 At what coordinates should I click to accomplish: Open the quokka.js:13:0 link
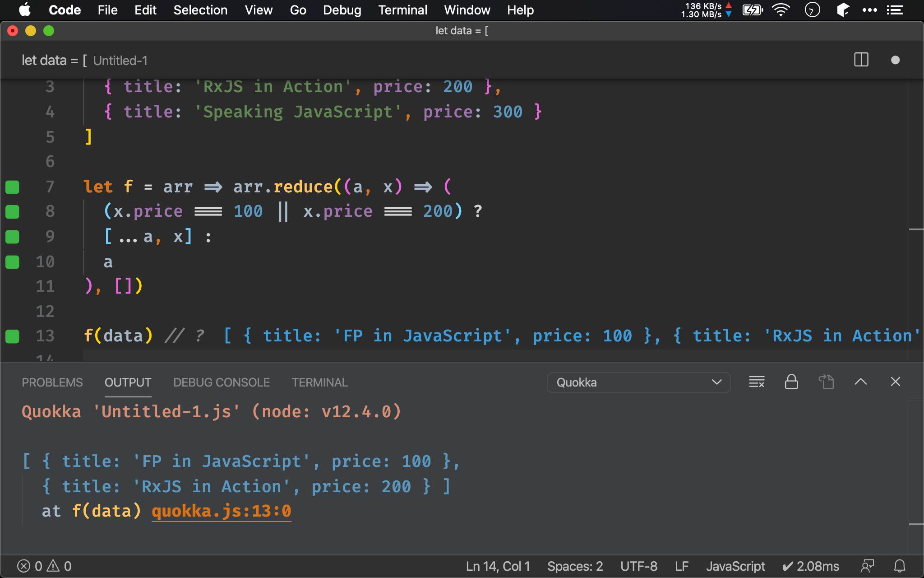coord(221,511)
